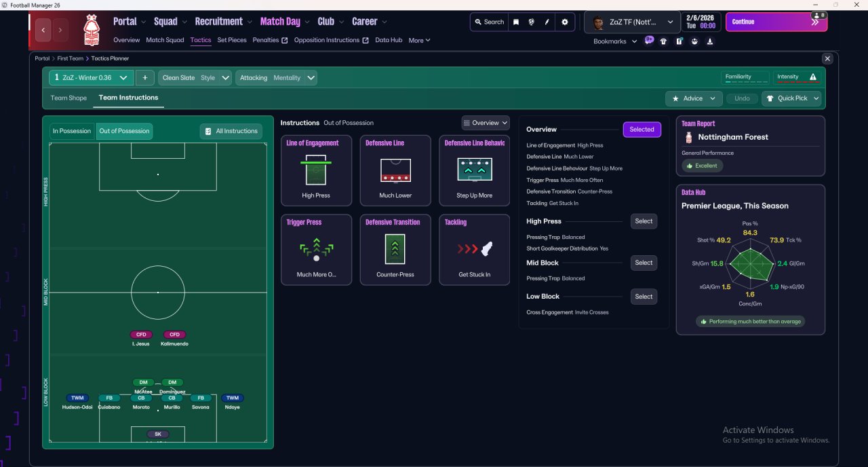Expand the Squad menu dropdown
This screenshot has height=467, width=868.
point(170,22)
